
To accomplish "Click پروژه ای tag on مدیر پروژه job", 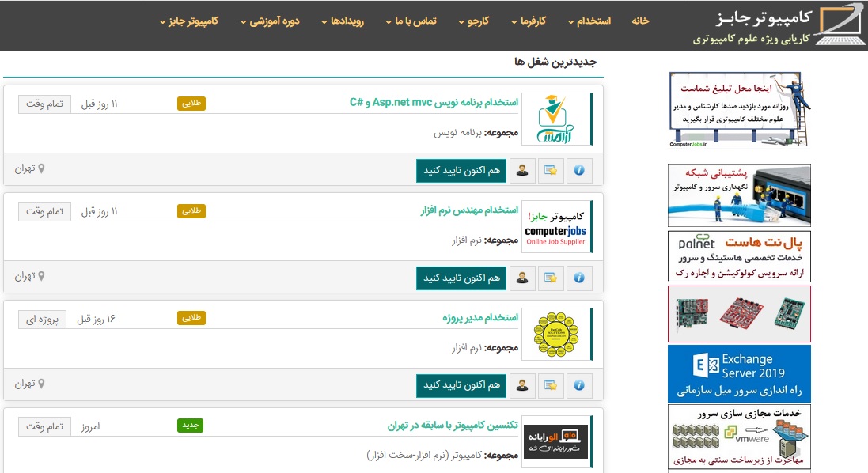I will click(42, 320).
